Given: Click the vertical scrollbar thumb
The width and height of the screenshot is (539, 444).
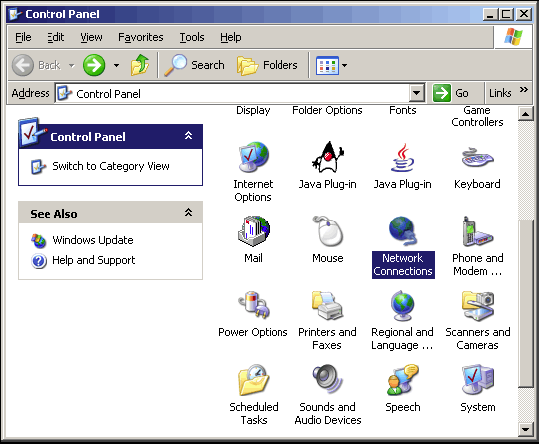Looking at the screenshot, I should tap(526, 303).
